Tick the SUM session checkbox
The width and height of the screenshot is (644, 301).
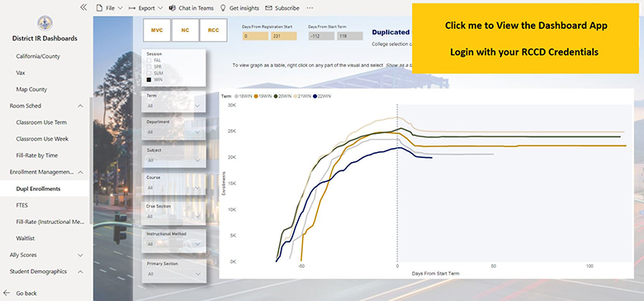(149, 74)
